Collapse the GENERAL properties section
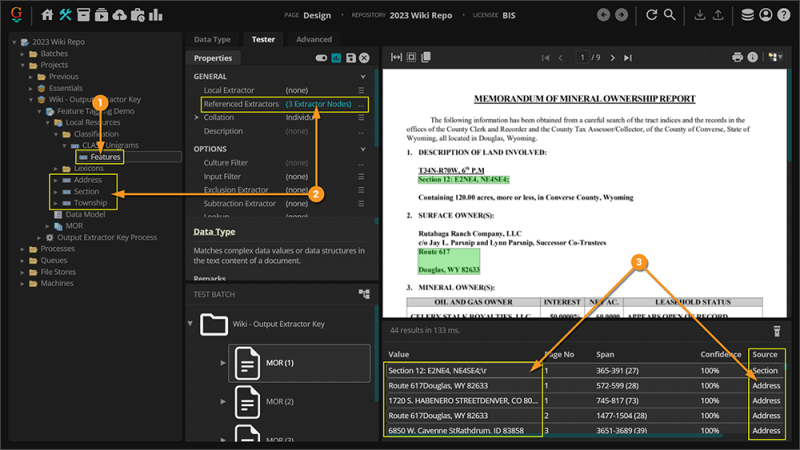This screenshot has height=450, width=800. [x=363, y=77]
